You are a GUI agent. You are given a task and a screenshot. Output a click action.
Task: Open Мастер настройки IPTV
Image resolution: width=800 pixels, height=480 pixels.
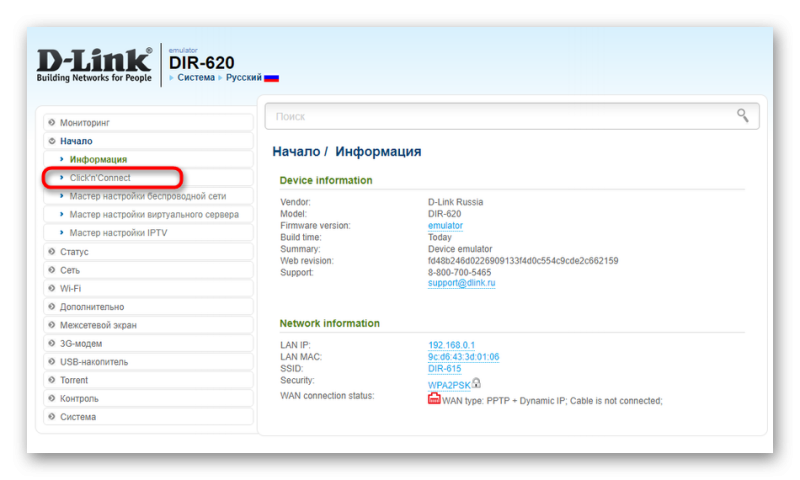[118, 233]
